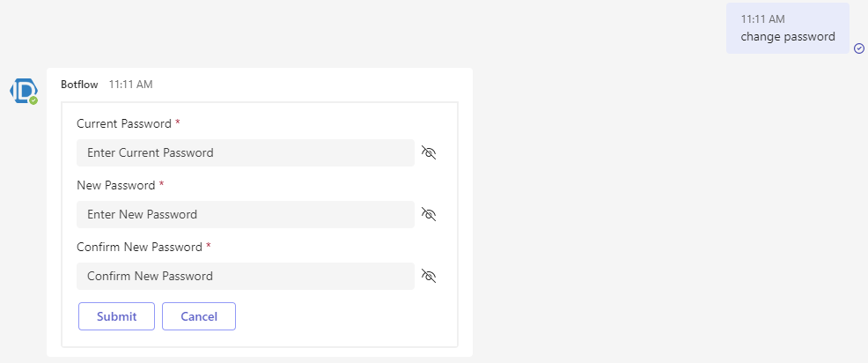
Task: Click the timestamp inside the sent message bubble
Action: 762,19
